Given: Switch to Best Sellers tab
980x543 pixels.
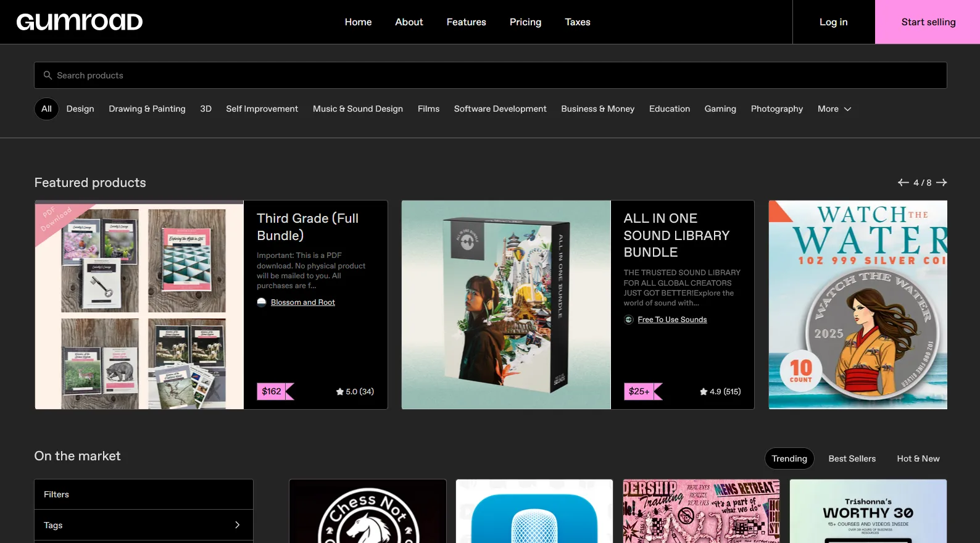Looking at the screenshot, I should (852, 458).
